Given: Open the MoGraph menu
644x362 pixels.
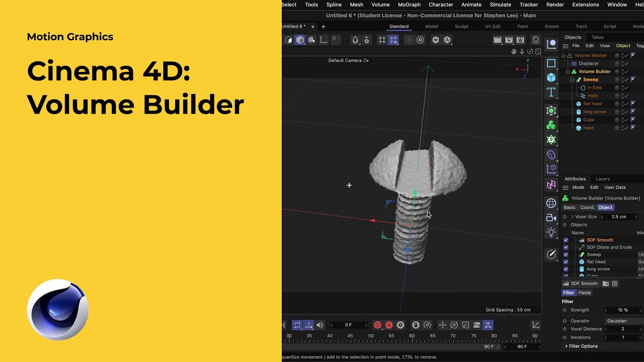Looking at the screenshot, I should (x=409, y=5).
